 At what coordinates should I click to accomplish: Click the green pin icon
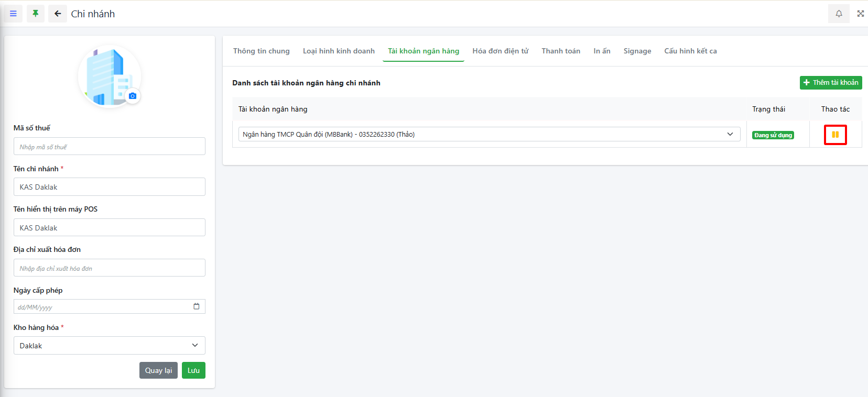[x=36, y=14]
